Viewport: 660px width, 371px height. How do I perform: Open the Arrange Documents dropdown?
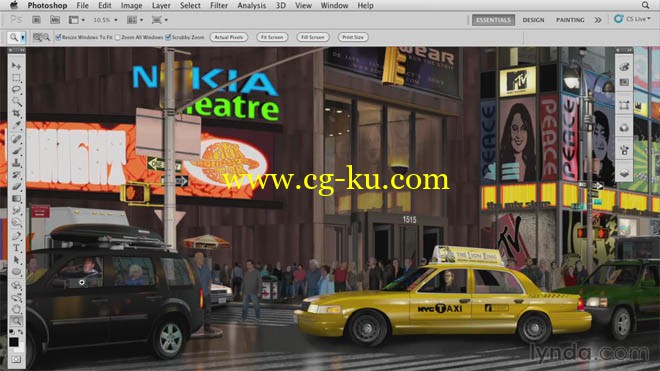135,20
